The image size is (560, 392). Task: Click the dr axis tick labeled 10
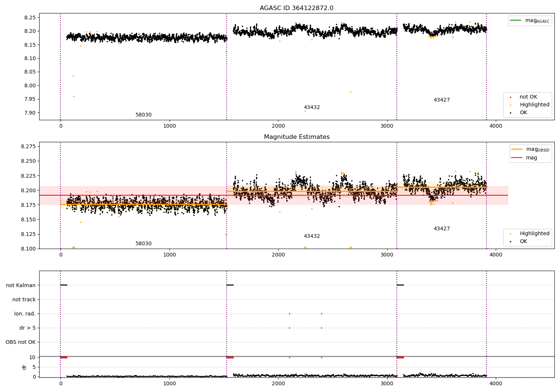click(32, 358)
